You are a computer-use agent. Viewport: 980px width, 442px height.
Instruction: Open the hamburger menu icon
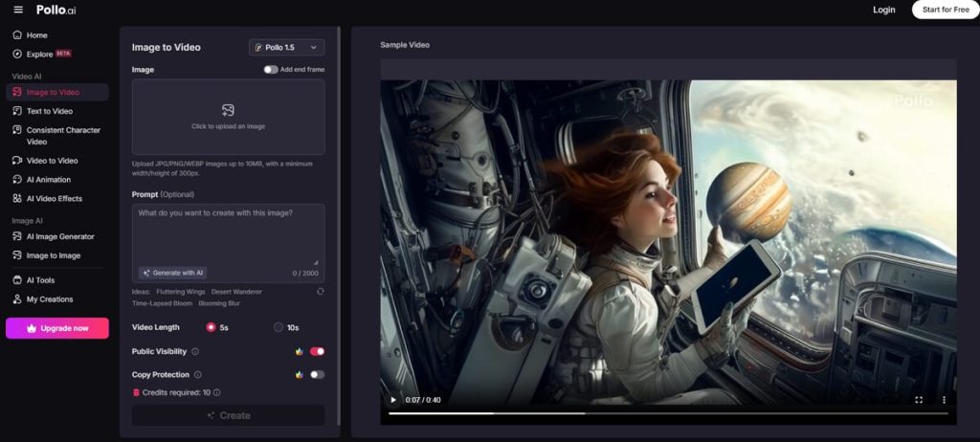[x=18, y=10]
